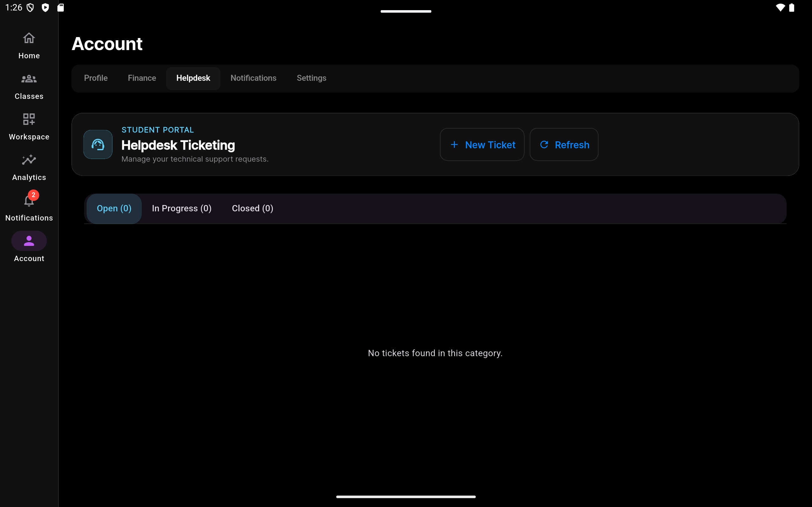812x507 pixels.
Task: Open Notifications bell with badge
Action: pyautogui.click(x=29, y=200)
